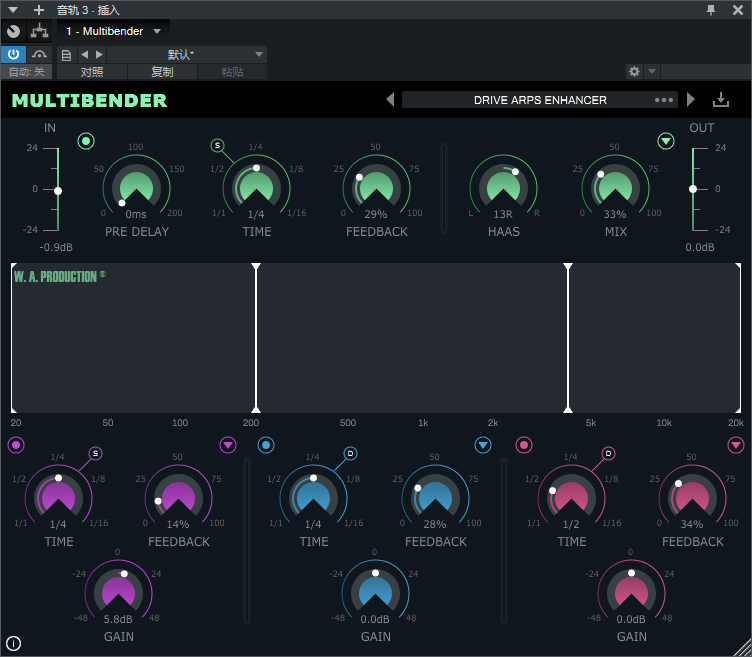Open the purple band triangle dropdown
Screen dimensions: 752x657
[x=228, y=445]
